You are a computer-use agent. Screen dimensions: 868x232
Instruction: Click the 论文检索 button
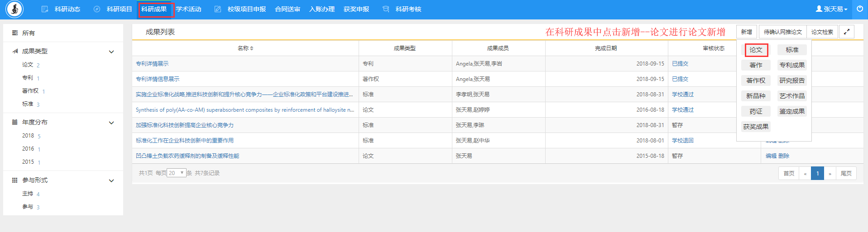(x=822, y=32)
